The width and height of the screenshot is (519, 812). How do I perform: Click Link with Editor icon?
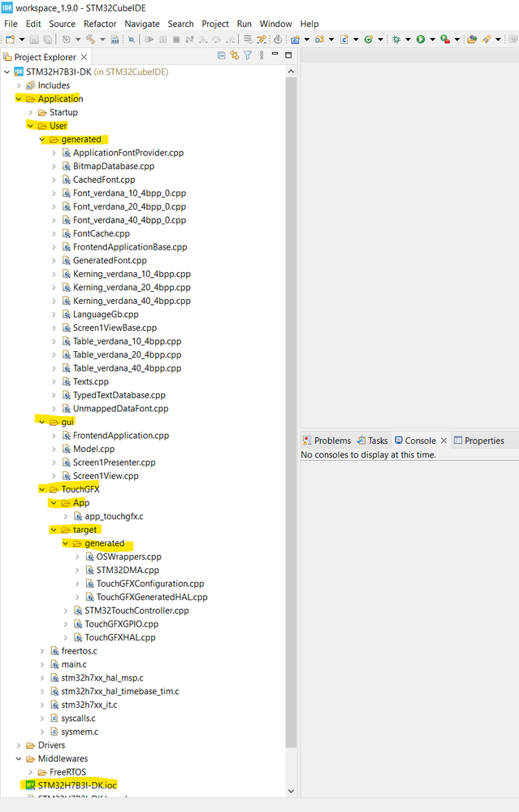pyautogui.click(x=235, y=55)
